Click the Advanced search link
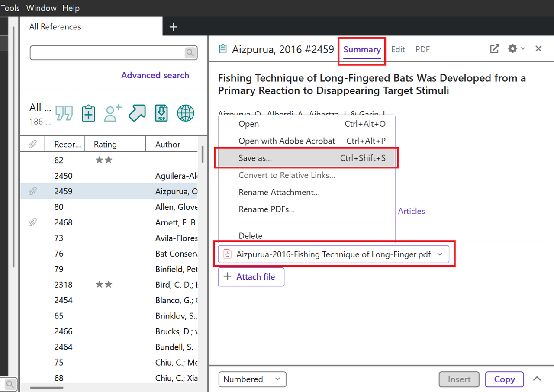This screenshot has width=554, height=392. click(155, 75)
